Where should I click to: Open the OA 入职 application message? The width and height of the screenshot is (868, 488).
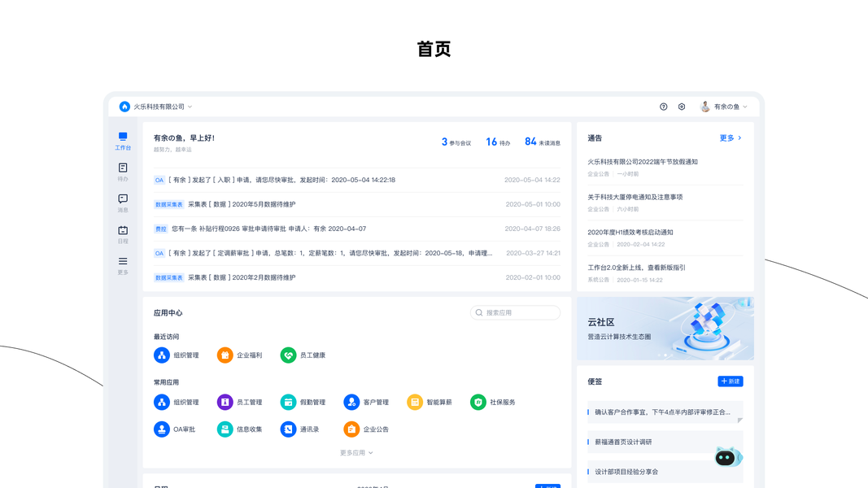[x=356, y=180]
